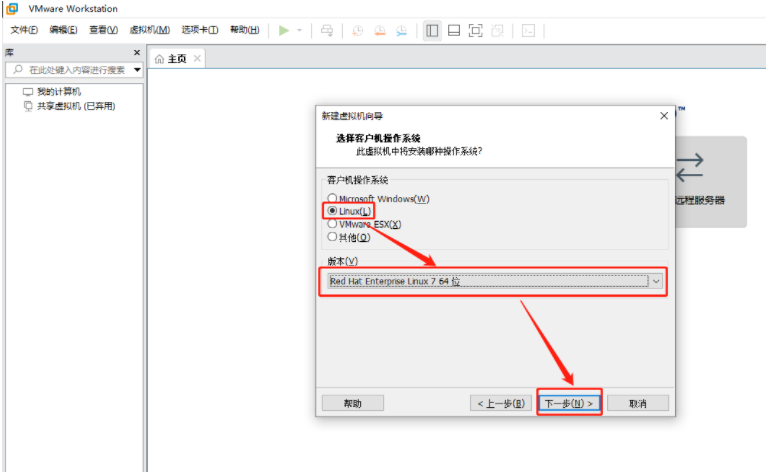Click the library search input field
Screen dimensions: 768x476
click(76, 70)
